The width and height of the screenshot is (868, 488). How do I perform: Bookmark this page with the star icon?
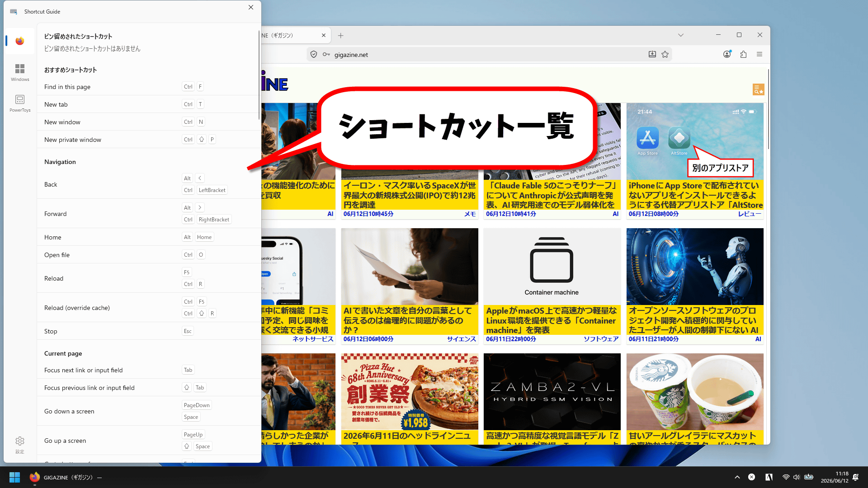click(665, 54)
